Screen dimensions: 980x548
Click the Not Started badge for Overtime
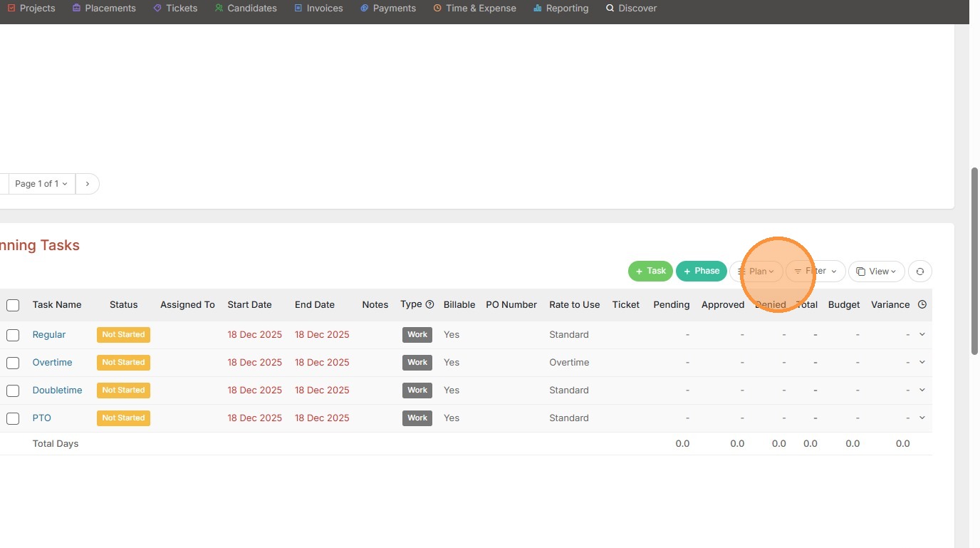(x=123, y=363)
